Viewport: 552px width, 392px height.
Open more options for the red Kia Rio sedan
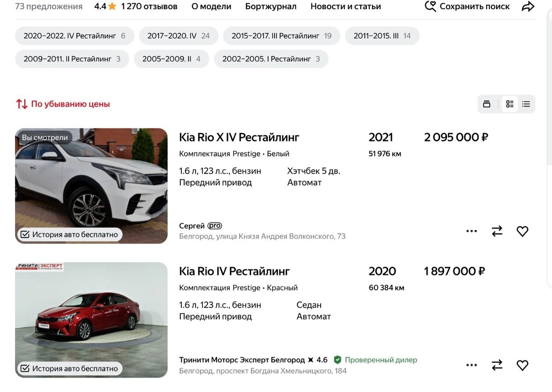coord(471,365)
